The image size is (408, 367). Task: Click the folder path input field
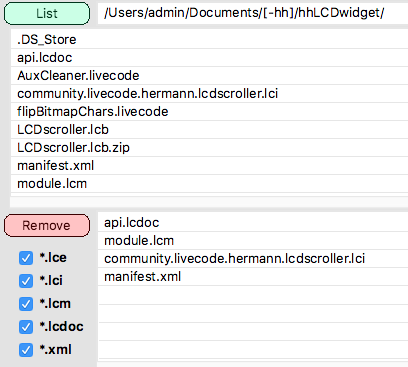(253, 13)
